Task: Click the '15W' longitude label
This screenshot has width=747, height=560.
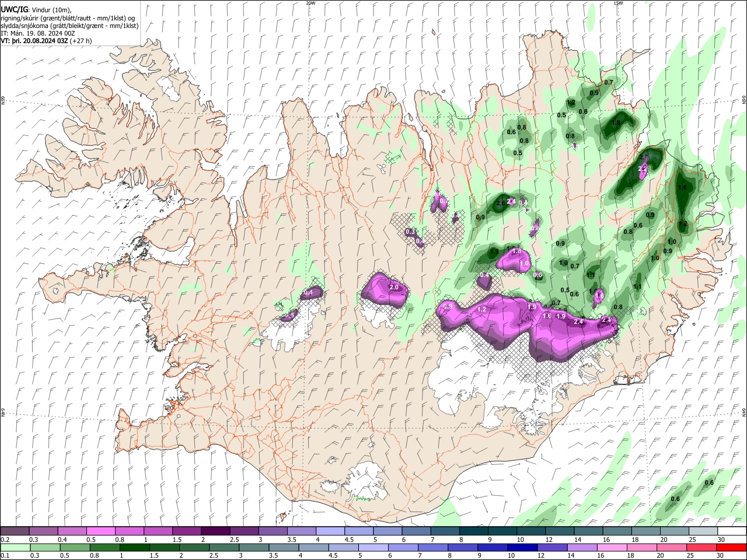Action: (618, 3)
